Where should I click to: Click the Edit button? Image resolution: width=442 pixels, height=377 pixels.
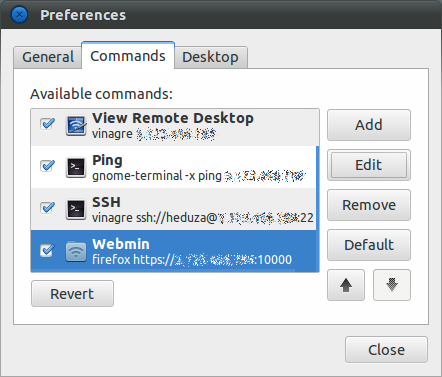[x=369, y=165]
